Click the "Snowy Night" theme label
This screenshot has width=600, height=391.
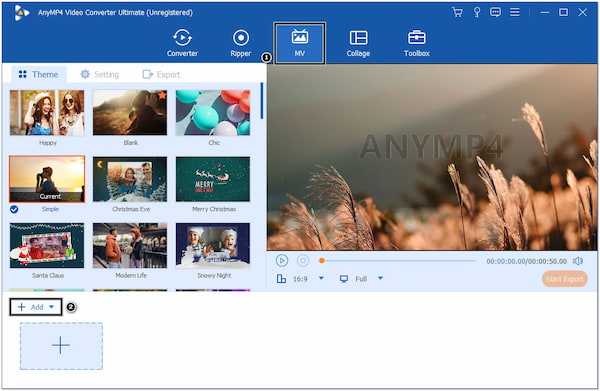coord(214,275)
